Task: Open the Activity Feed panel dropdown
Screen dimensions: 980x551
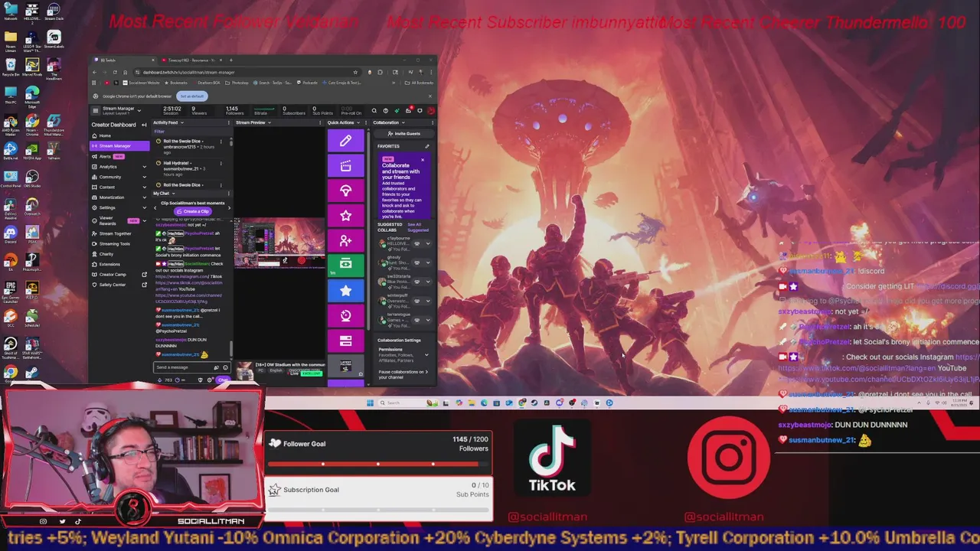Action: (x=181, y=122)
